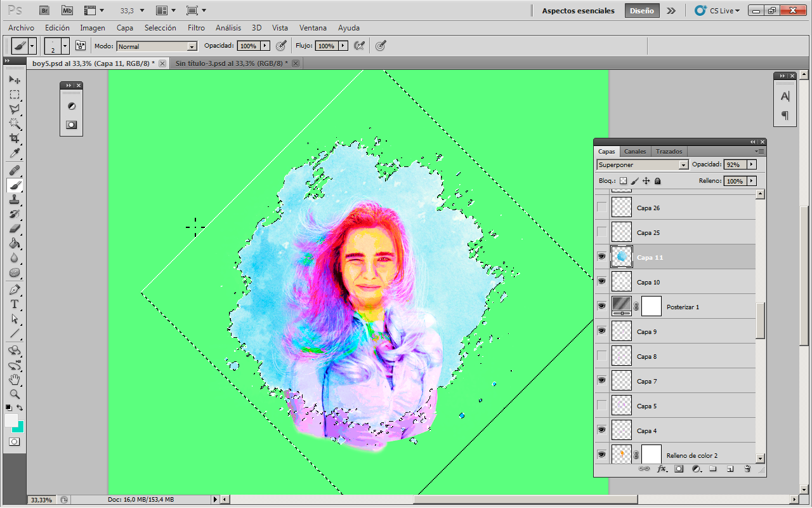Screen dimensions: 812x508
Task: Open the Relleno 100% slider arrow
Action: 752,181
